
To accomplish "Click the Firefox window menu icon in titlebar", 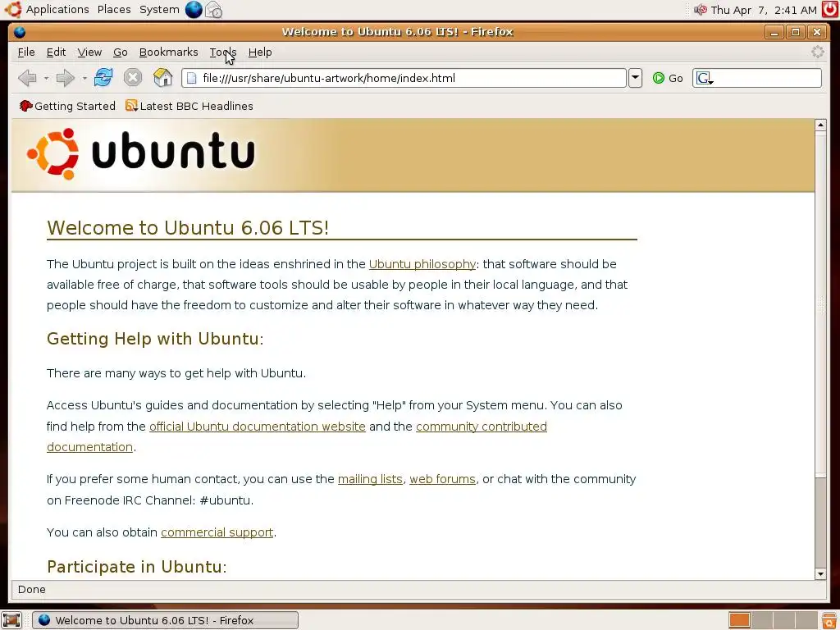I will [x=20, y=32].
